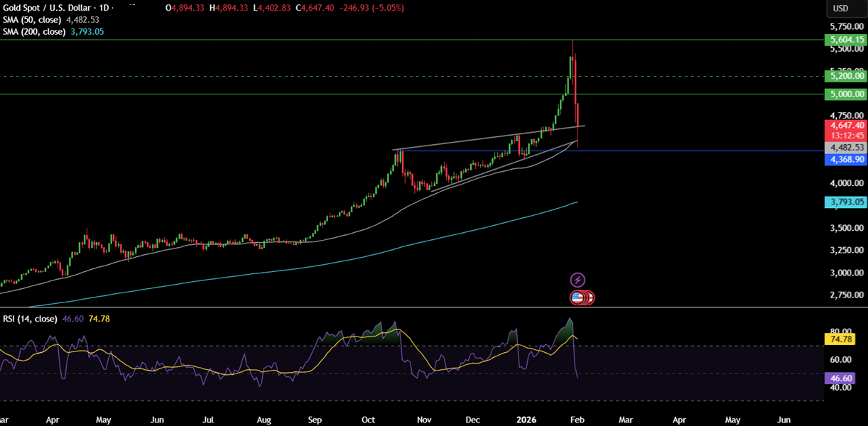Click the purple RSI value label 46.60
Screen dimensions: 868x426
pos(840,378)
